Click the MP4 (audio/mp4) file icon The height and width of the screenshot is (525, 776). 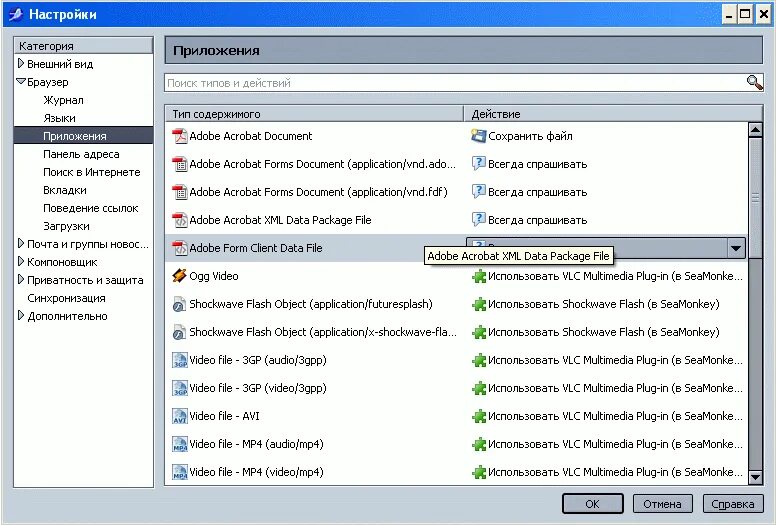179,444
